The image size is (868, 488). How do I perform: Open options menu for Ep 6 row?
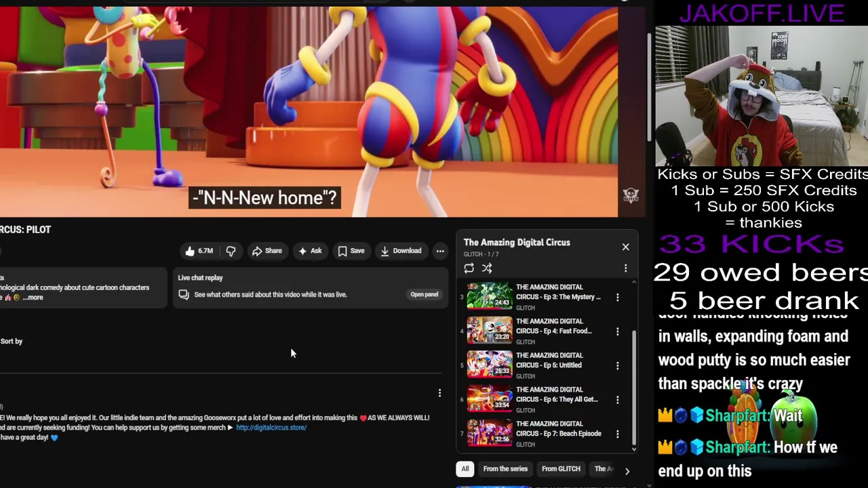[617, 399]
